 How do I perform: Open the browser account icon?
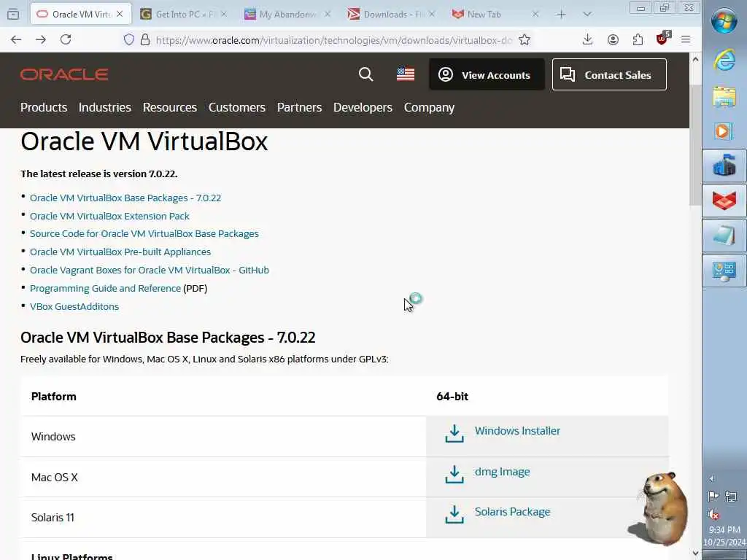tap(613, 39)
